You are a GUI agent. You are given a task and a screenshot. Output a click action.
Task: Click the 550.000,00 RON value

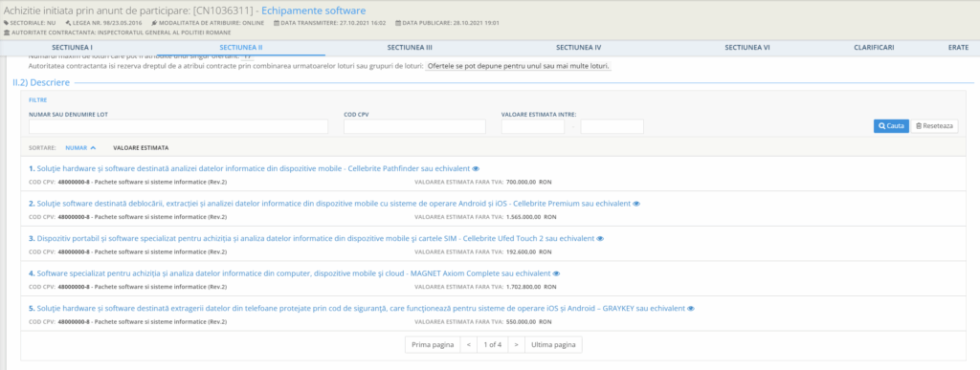[528, 322]
